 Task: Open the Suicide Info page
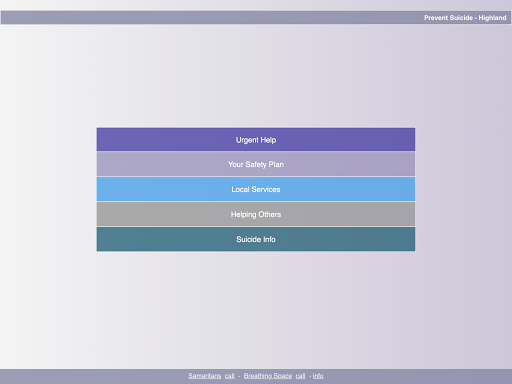tap(256, 239)
